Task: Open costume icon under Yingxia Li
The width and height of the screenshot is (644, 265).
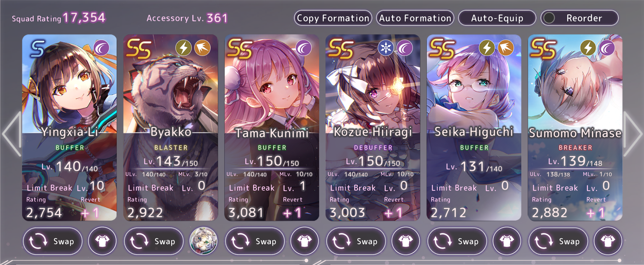Action: click(102, 241)
